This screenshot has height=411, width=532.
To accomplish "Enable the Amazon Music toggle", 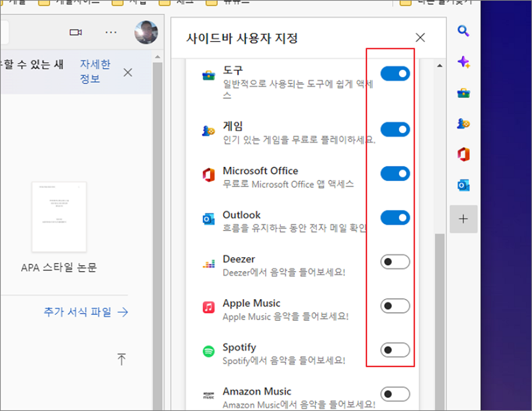I will coord(395,394).
